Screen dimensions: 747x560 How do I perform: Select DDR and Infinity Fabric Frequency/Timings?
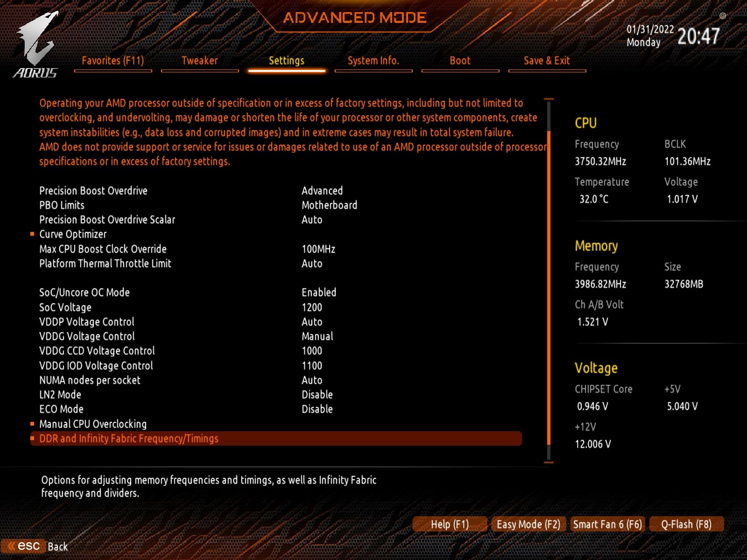[x=130, y=439]
